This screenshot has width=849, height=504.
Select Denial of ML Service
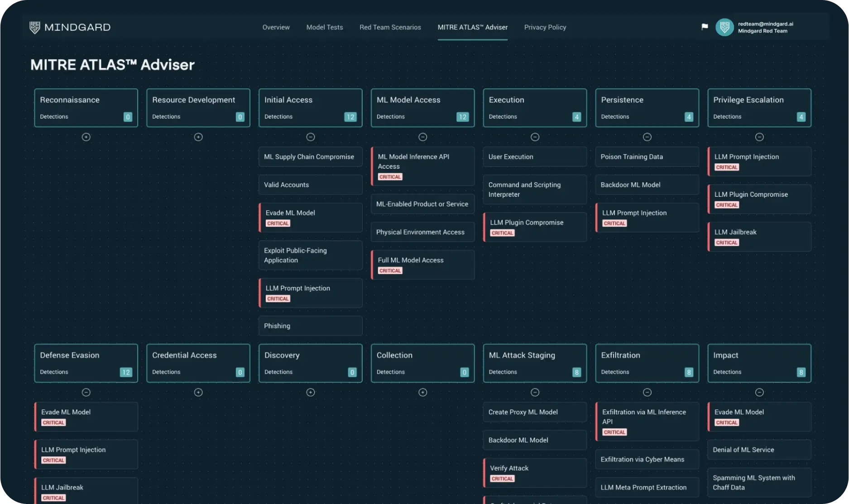coord(759,450)
